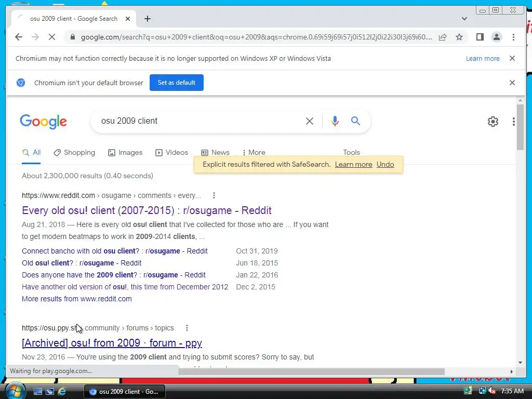Click the horizontal scrollbar thumb
The height and width of the screenshot is (399, 532).
pos(312,371)
